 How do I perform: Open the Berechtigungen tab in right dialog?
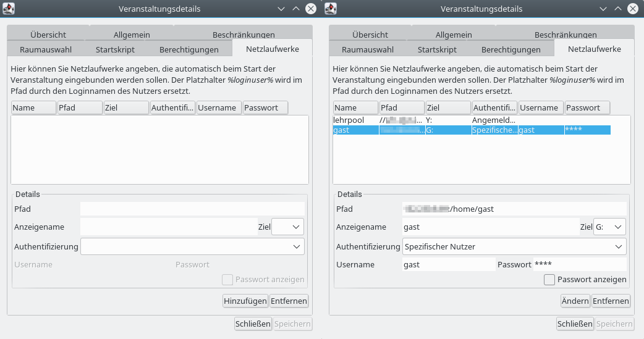(511, 49)
